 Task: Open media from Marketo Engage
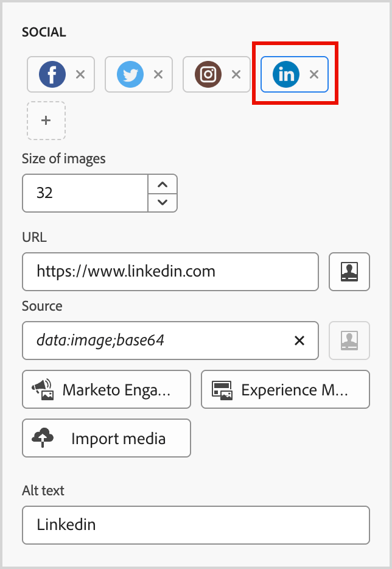coord(106,389)
